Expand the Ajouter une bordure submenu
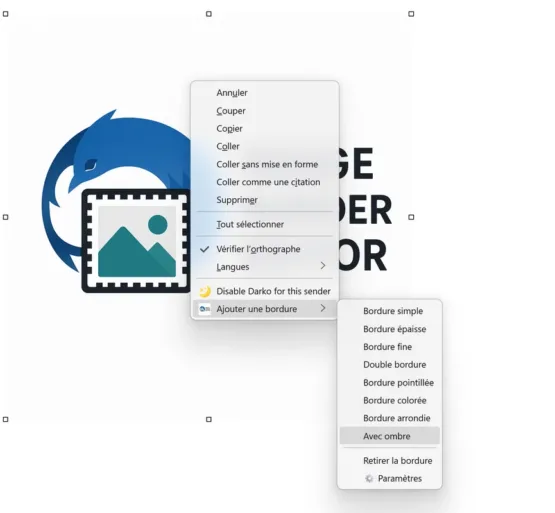This screenshot has width=555, height=513. (265, 309)
